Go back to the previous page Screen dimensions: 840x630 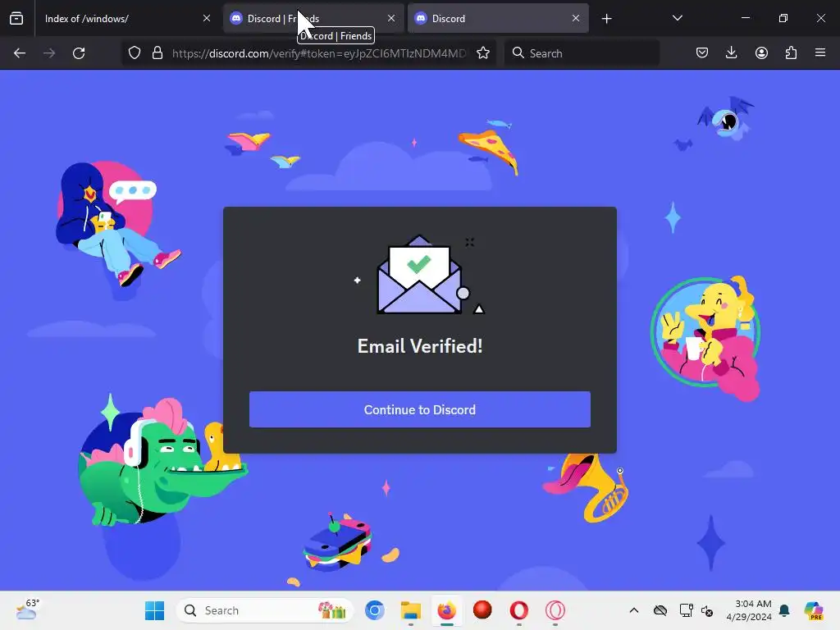pyautogui.click(x=20, y=53)
